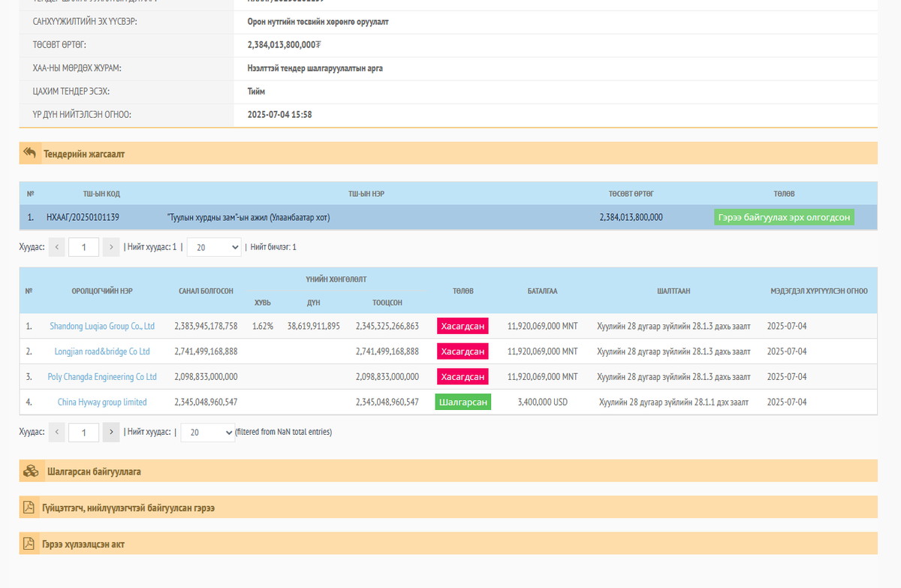
Task: Go to next page in participants pager
Action: (x=111, y=432)
